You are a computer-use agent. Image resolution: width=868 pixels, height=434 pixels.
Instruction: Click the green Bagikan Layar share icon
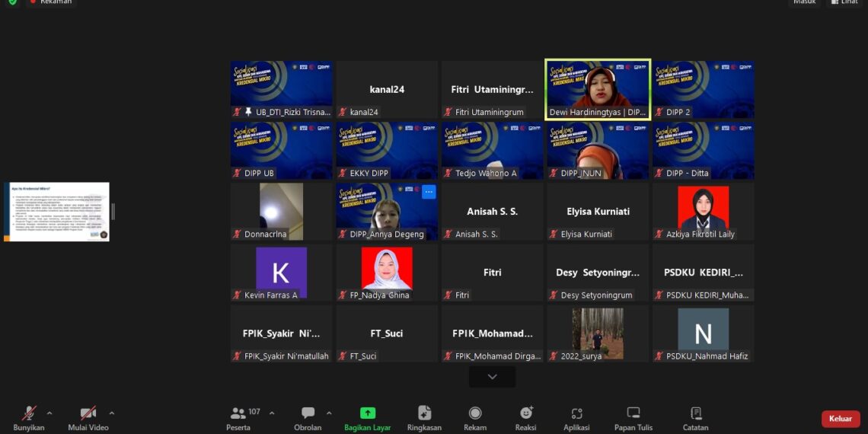click(x=367, y=413)
